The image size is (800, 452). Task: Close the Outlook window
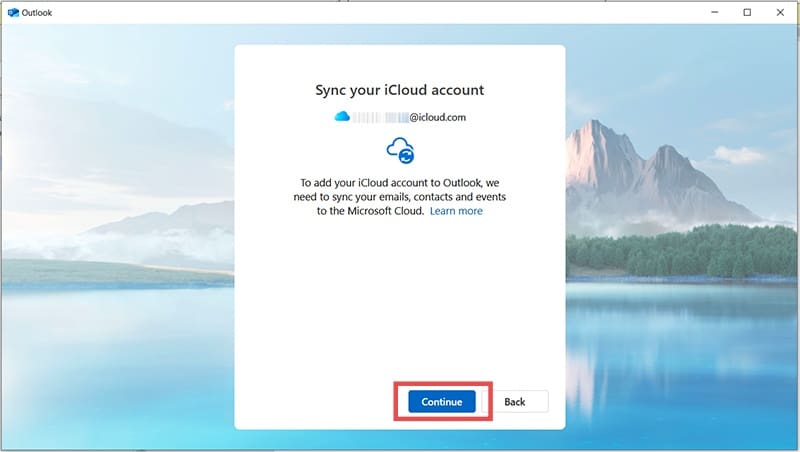pos(780,12)
